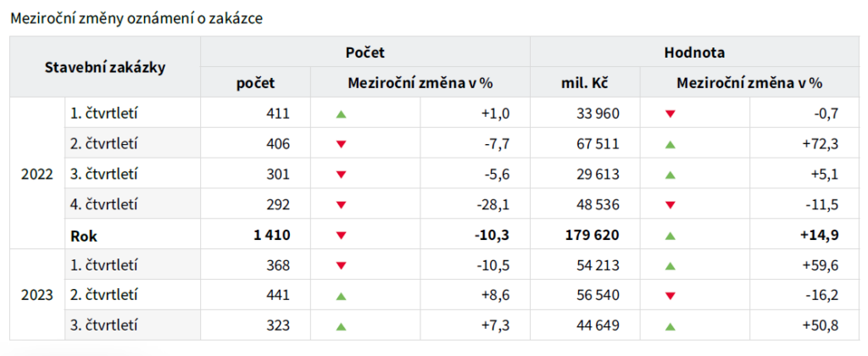The image size is (868, 356).
Task: Click the bold Rok row label
Action: pos(82,236)
